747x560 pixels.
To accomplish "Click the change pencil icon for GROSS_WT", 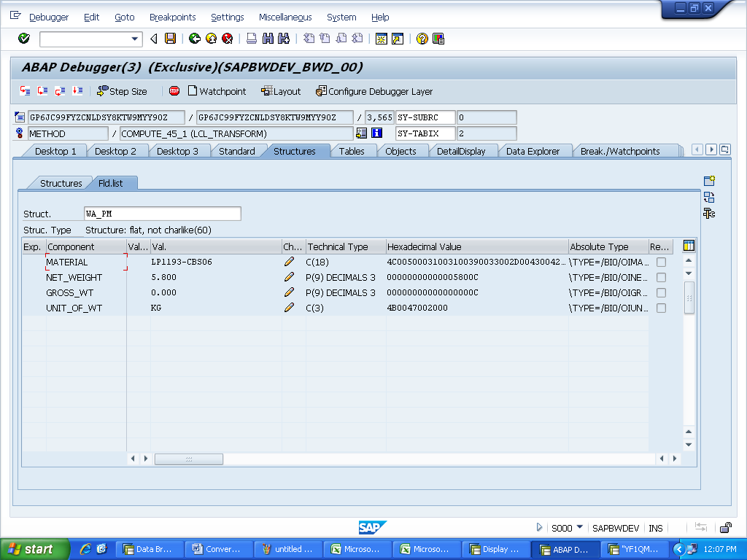I will click(289, 292).
